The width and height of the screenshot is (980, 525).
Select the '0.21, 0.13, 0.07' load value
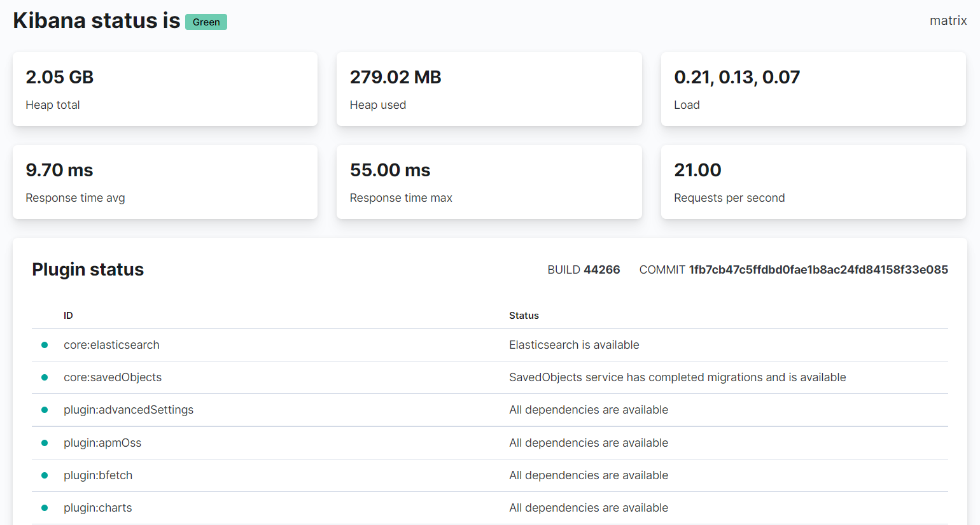[x=737, y=77]
